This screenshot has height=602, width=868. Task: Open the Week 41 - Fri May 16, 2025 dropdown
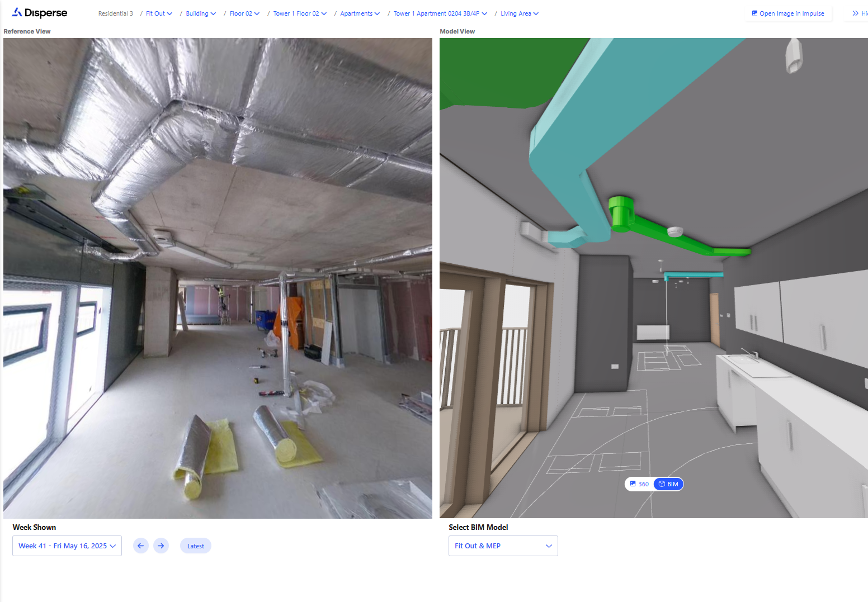tap(67, 546)
